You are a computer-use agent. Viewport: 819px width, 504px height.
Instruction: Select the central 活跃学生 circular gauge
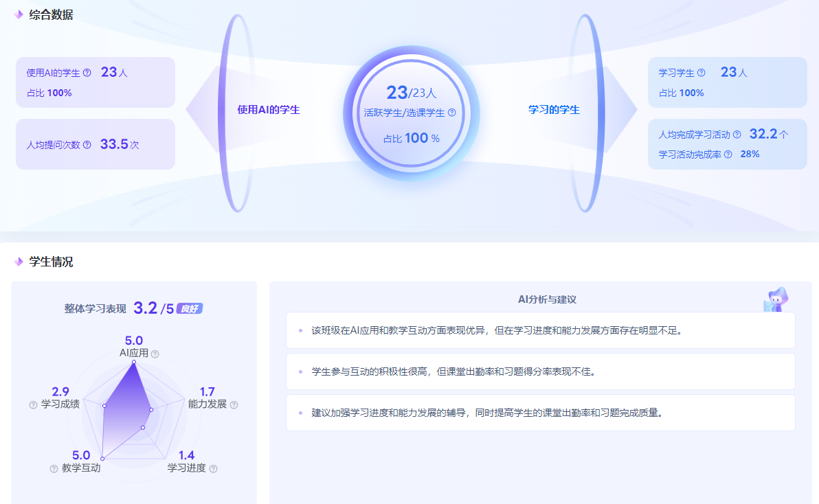(410, 113)
